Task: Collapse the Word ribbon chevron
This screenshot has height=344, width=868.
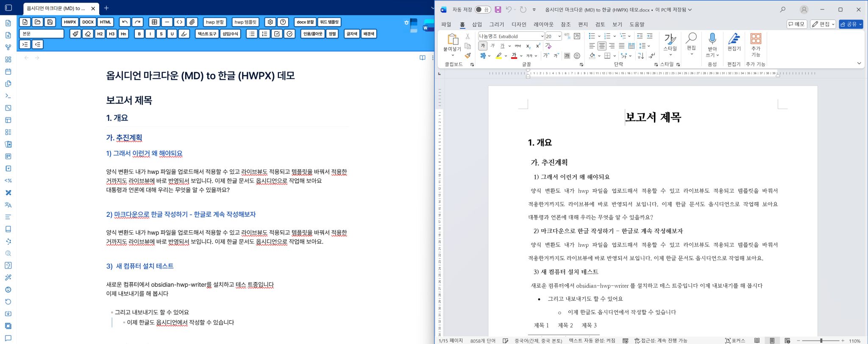Action: pyautogui.click(x=859, y=64)
